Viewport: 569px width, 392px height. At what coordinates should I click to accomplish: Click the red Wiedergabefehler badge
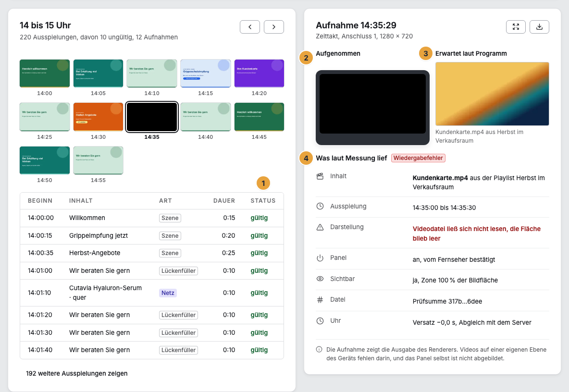[418, 158]
